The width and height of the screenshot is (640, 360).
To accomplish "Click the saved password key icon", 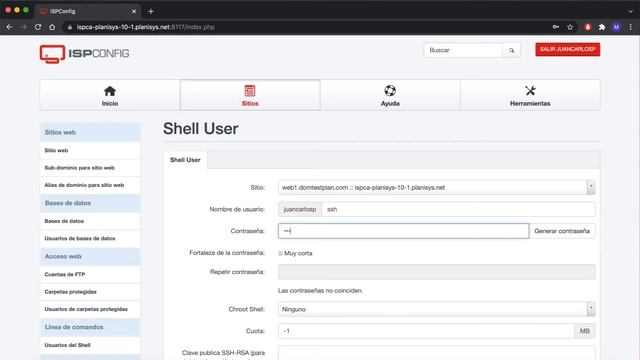I will (556, 27).
